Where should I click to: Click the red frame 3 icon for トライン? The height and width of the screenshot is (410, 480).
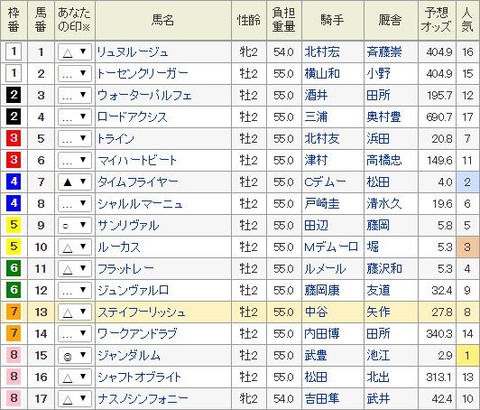click(14, 138)
